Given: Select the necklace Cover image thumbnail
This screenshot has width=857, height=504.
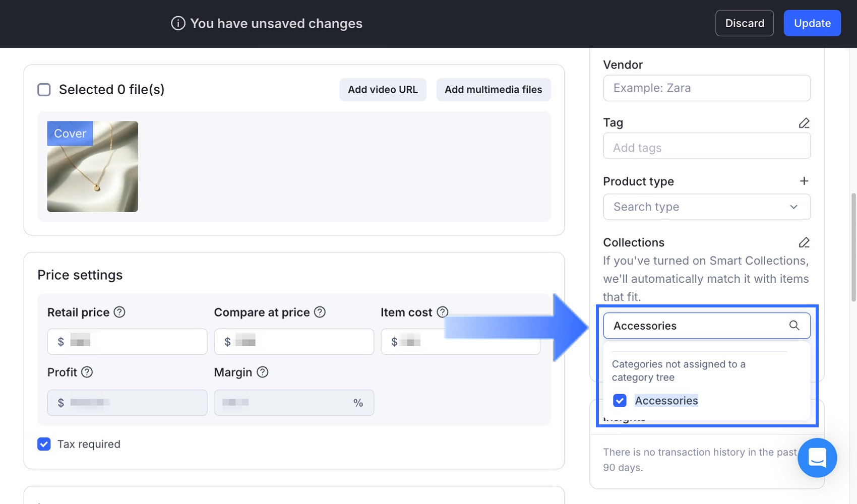Looking at the screenshot, I should (93, 166).
